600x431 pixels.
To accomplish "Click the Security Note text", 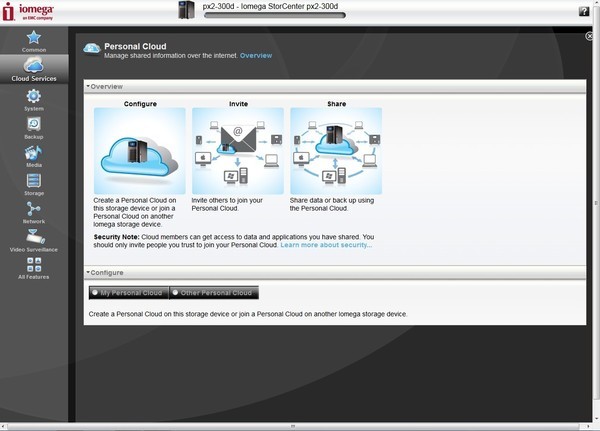I will click(x=234, y=241).
